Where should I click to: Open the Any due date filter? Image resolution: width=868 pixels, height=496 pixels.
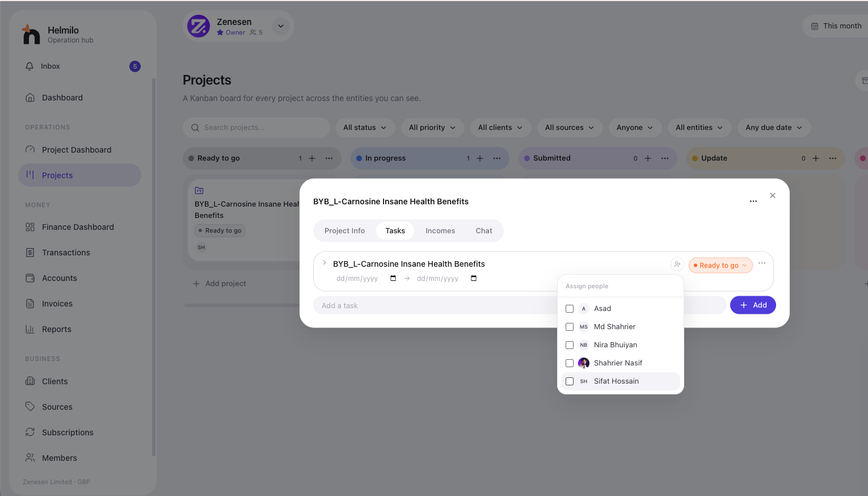tap(774, 128)
